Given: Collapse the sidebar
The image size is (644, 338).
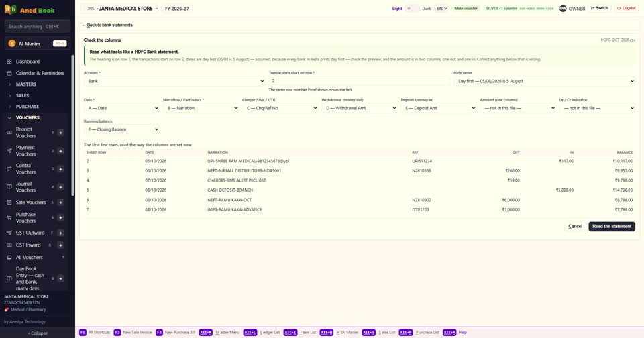Looking at the screenshot, I should pos(38,333).
